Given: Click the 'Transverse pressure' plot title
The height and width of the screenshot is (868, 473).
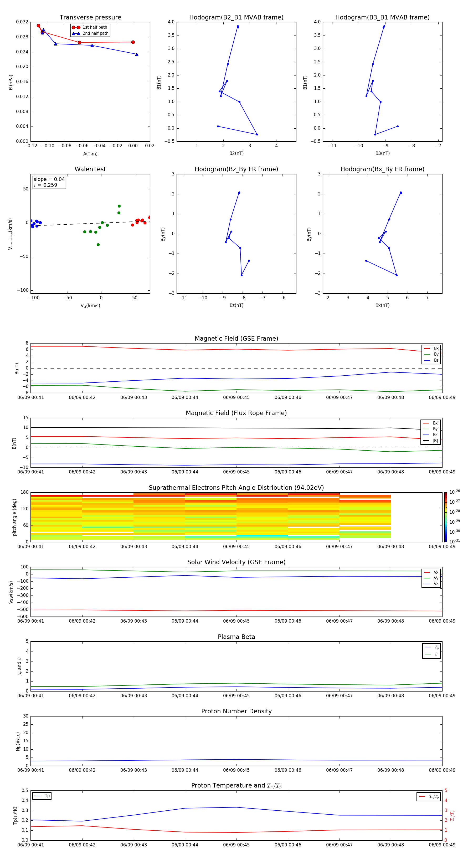Looking at the screenshot, I should click(x=90, y=18).
